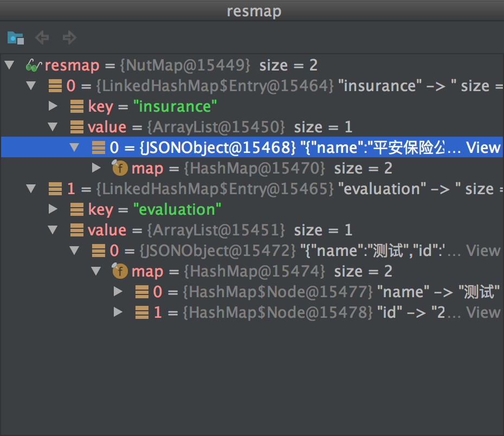This screenshot has width=504, height=436.
Task: Click the resmap window title bar
Action: click(x=252, y=11)
